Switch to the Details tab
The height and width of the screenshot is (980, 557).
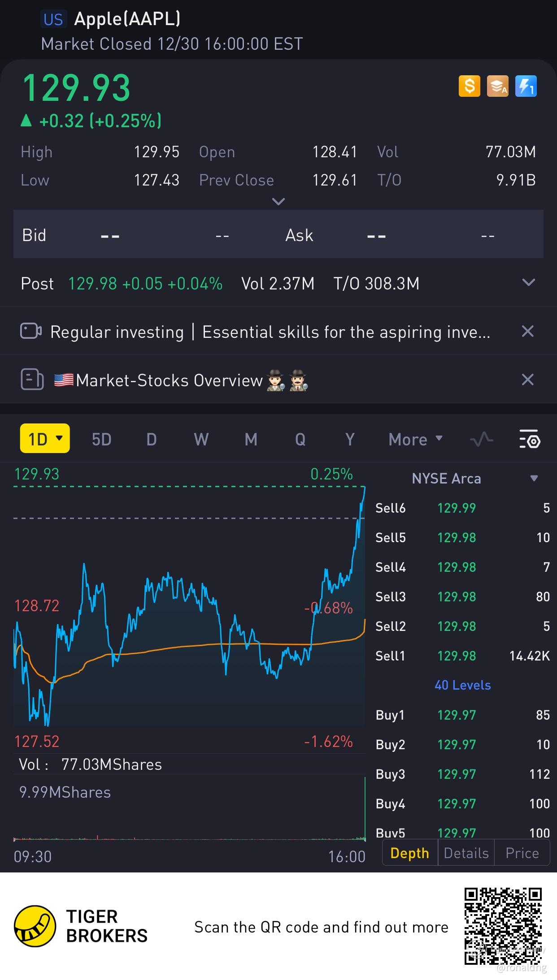[x=466, y=853]
